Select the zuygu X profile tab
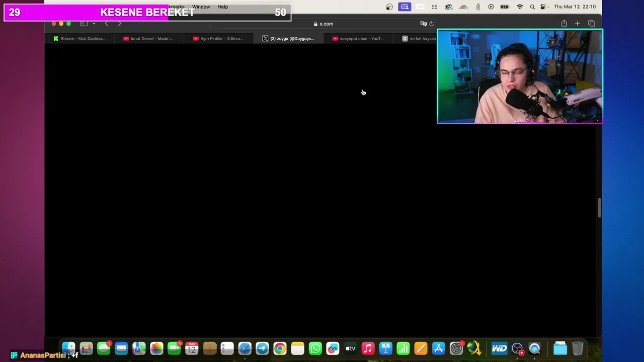 click(x=288, y=38)
